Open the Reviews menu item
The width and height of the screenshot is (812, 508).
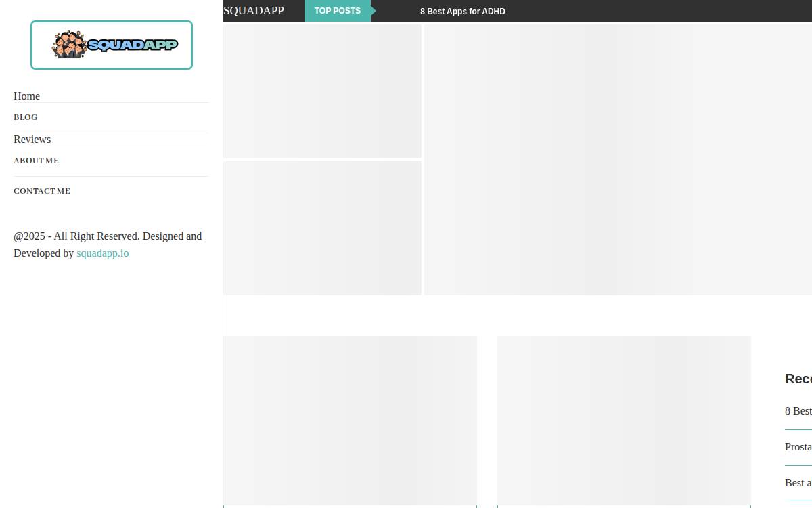32,140
